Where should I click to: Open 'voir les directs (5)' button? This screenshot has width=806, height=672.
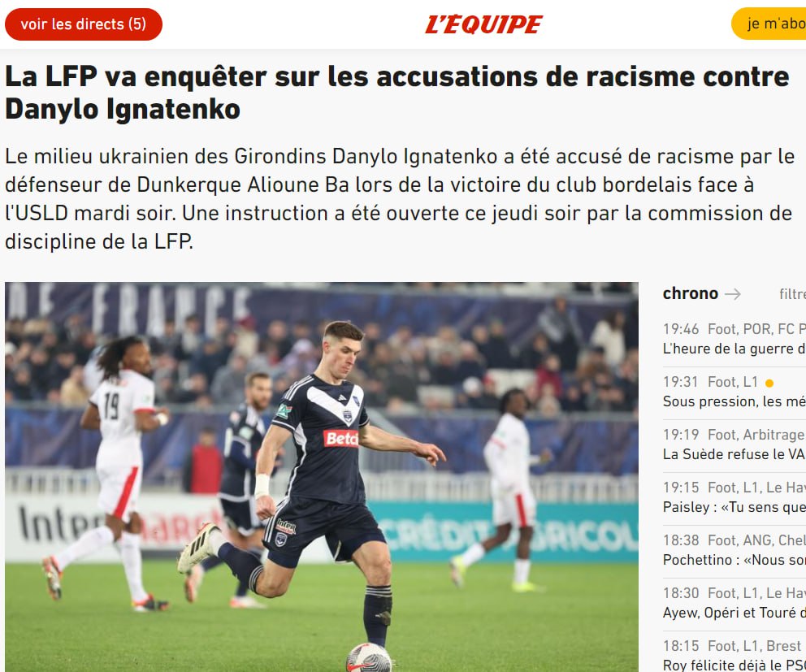[x=83, y=24]
